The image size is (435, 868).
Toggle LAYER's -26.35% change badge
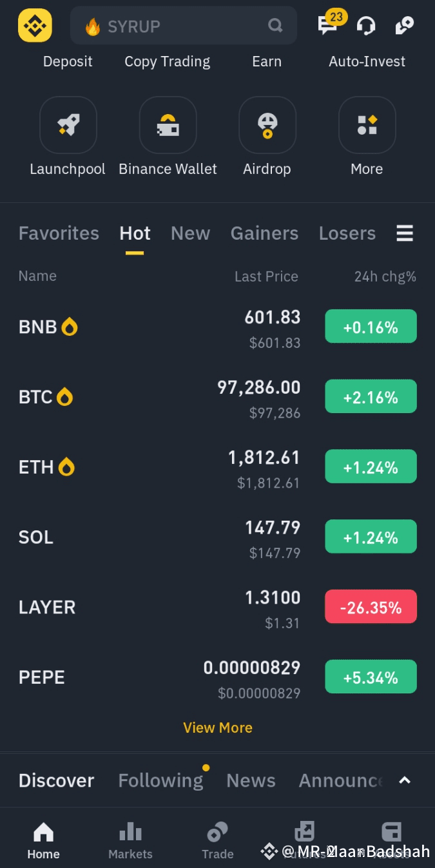pos(371,607)
